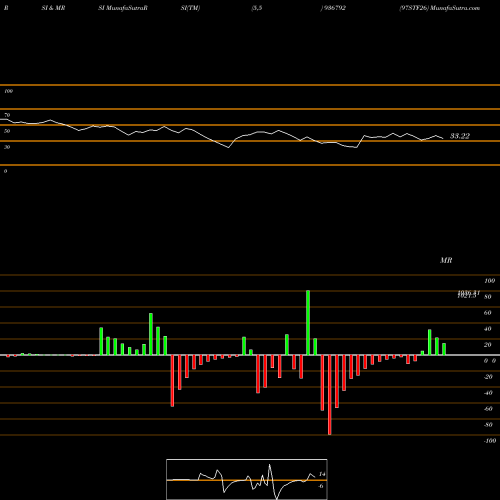Screen dimensions: 500x500
Task: Click the overlapping 1036.41 price label
Action: tap(469, 292)
